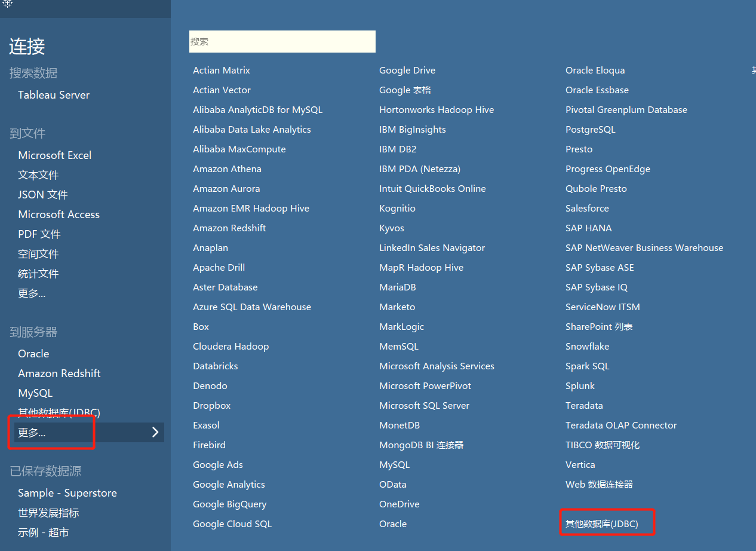Select Intuit QuickBooks Online
756x551 pixels.
pyautogui.click(x=432, y=189)
